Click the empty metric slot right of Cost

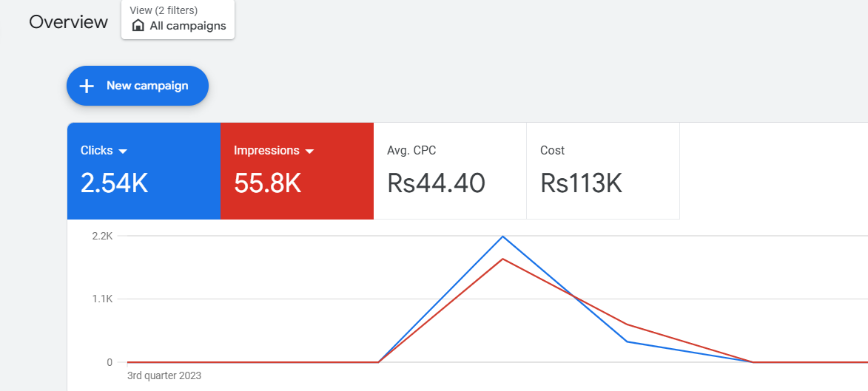773,171
